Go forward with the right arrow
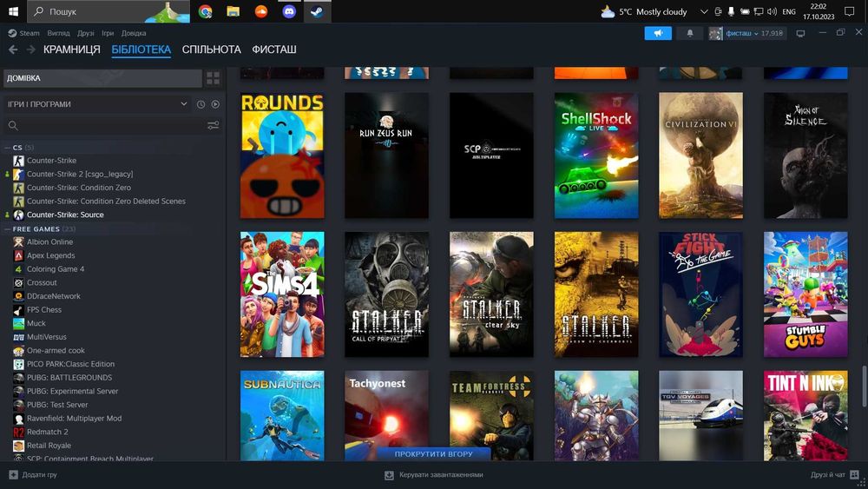Image resolution: width=868 pixels, height=489 pixels. (31, 50)
